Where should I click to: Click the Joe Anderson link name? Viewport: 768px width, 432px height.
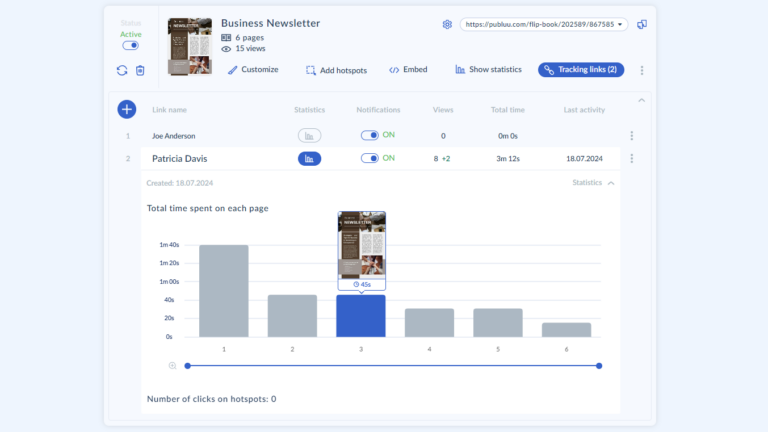[x=173, y=136]
